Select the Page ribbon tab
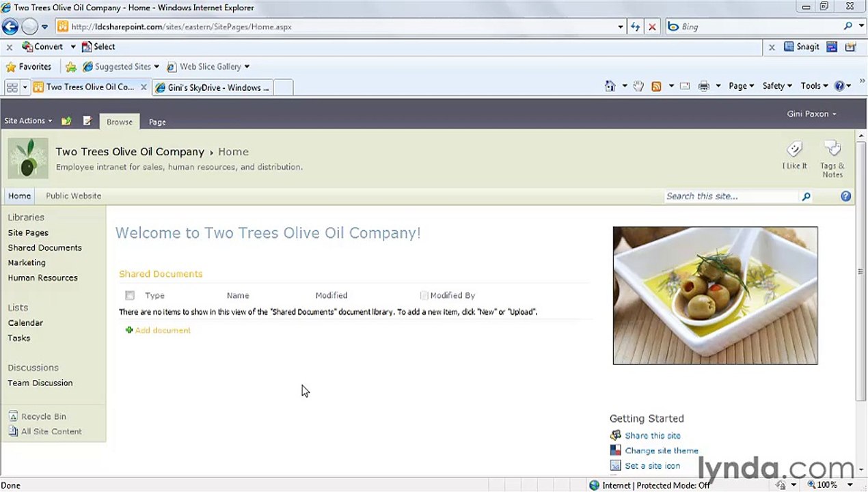This screenshot has width=868, height=492. (157, 122)
